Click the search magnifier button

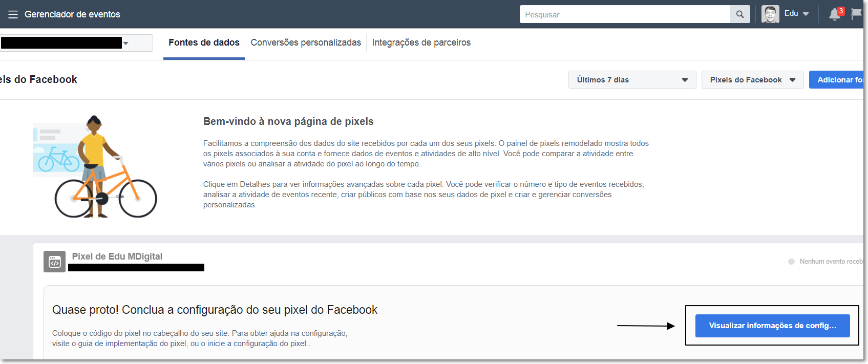tap(740, 14)
